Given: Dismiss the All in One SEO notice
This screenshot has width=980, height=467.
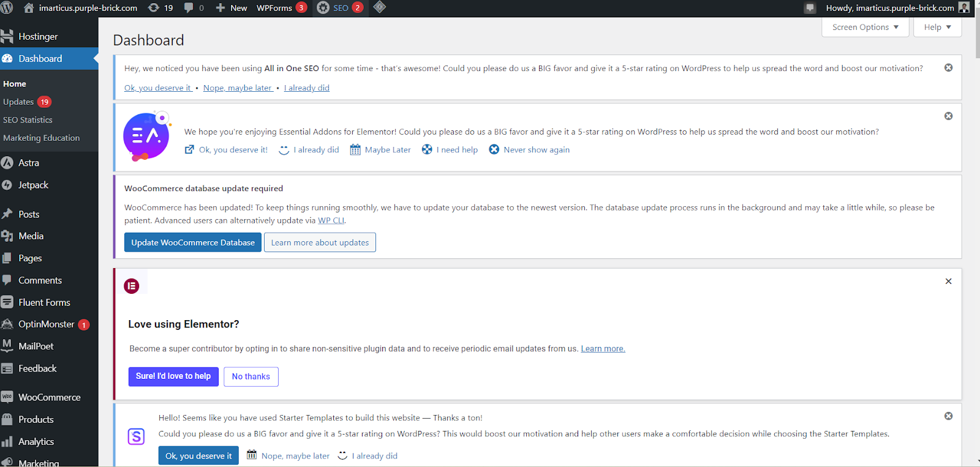Looking at the screenshot, I should tap(948, 68).
